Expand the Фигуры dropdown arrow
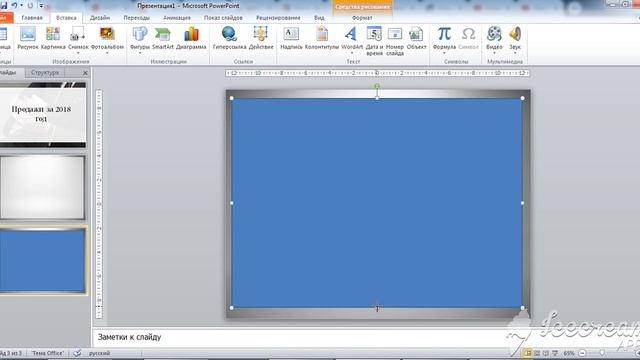The width and height of the screenshot is (640, 360). [x=140, y=53]
